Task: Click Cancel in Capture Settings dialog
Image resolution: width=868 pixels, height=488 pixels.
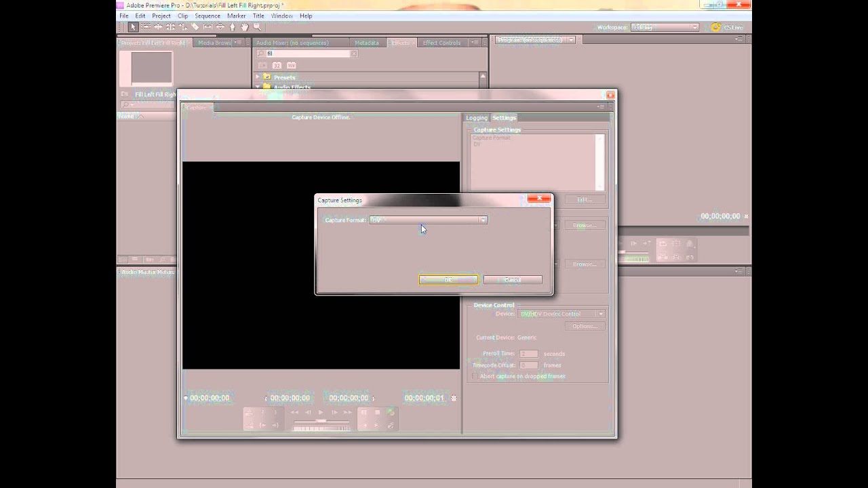Action: pos(513,280)
